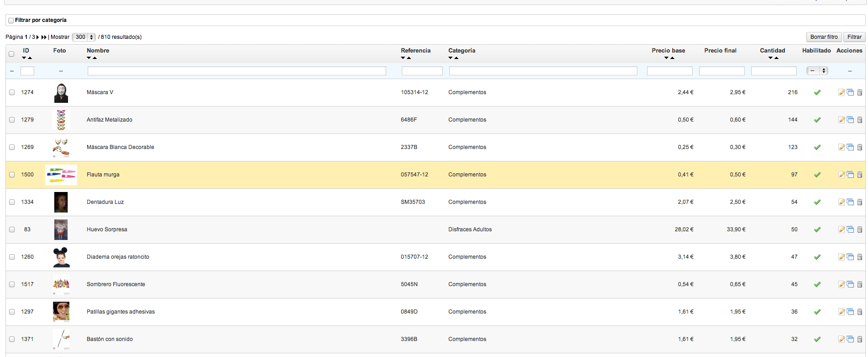
Task: Delete the Bastón con sonido product
Action: pos(859,339)
